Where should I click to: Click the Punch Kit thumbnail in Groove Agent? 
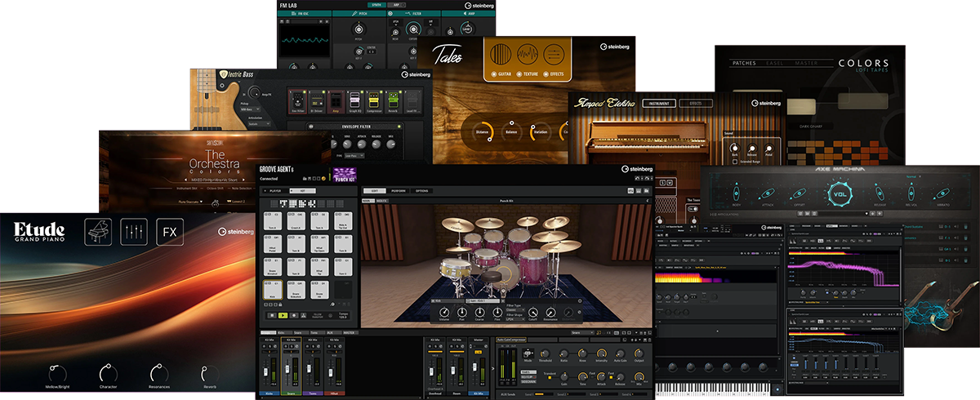tap(345, 175)
